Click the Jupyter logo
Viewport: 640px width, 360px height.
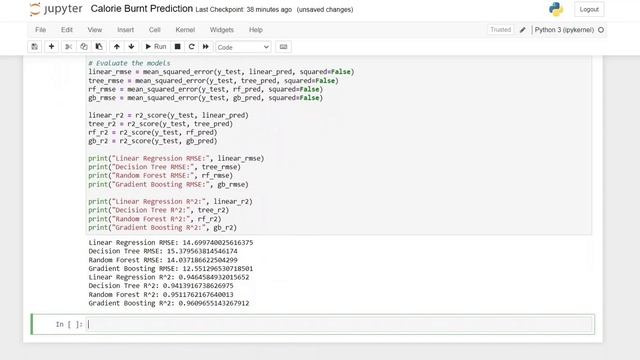point(56,9)
